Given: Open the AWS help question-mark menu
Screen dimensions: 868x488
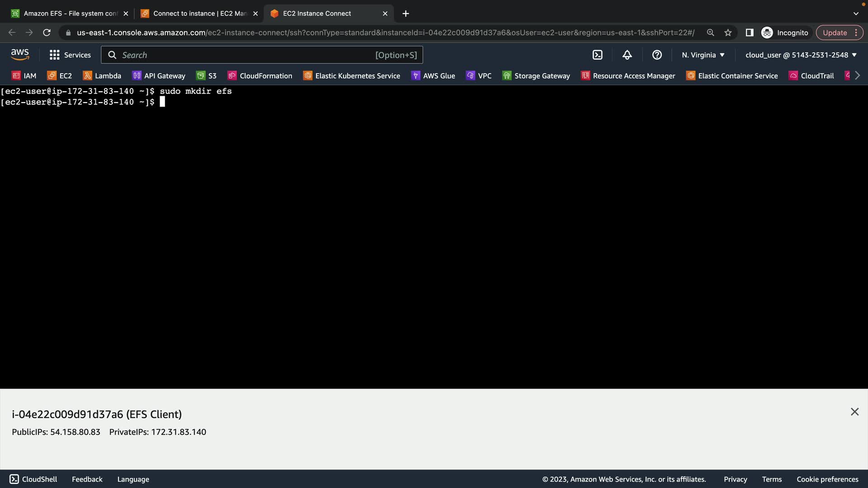Looking at the screenshot, I should (657, 55).
